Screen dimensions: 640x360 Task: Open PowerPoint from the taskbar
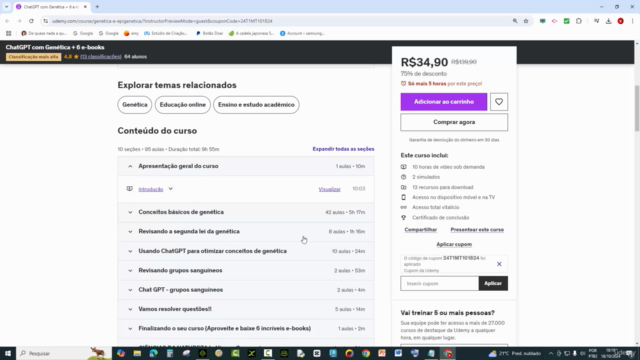382,353
